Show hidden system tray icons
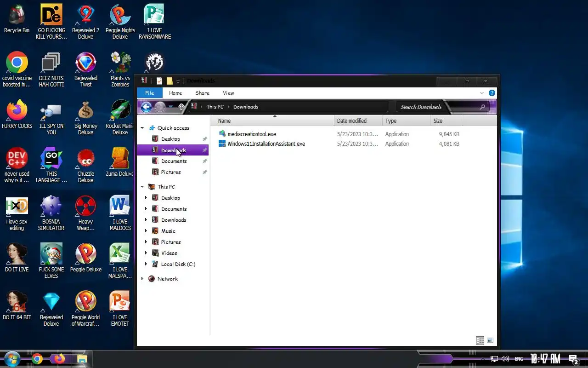 tap(482, 359)
